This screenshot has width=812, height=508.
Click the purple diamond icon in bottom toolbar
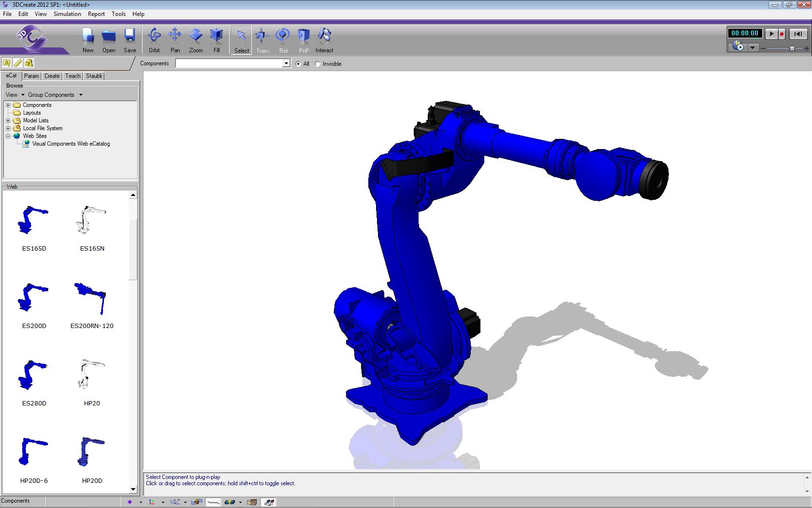pyautogui.click(x=130, y=502)
